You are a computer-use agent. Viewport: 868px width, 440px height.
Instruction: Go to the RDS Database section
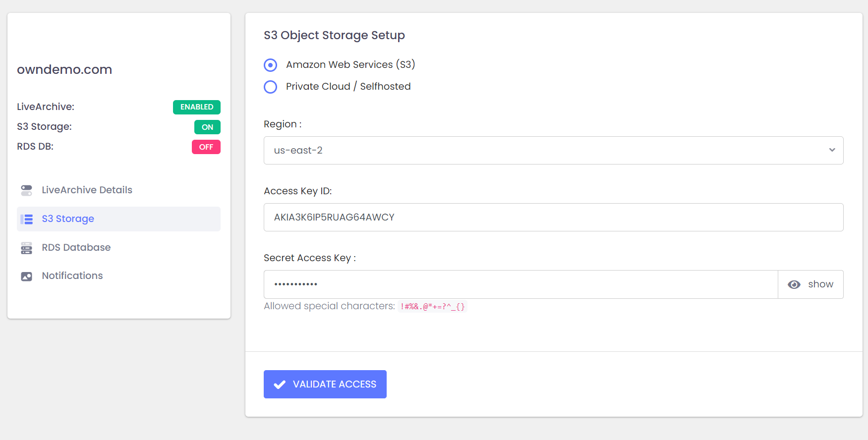(76, 248)
